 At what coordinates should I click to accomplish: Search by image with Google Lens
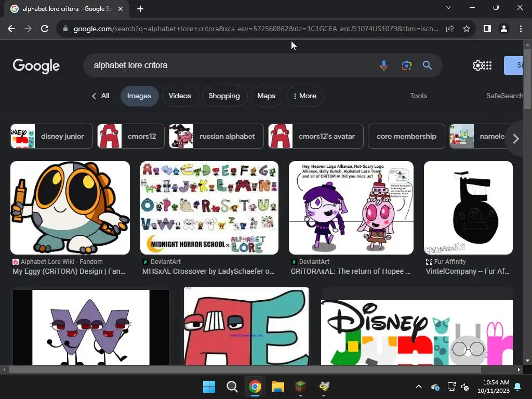pyautogui.click(x=406, y=65)
